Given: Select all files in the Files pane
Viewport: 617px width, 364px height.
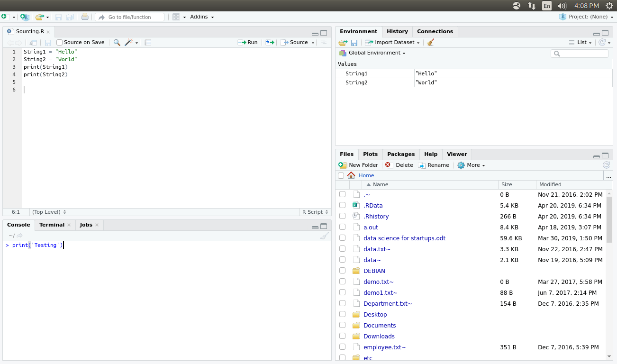Looking at the screenshot, I should tap(341, 175).
